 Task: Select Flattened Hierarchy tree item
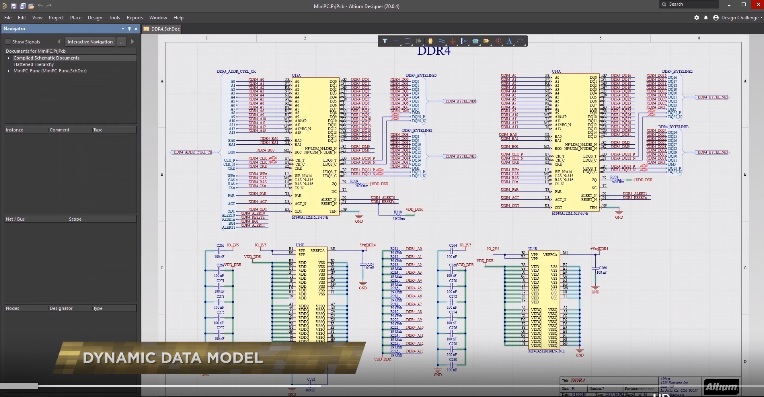coord(34,64)
